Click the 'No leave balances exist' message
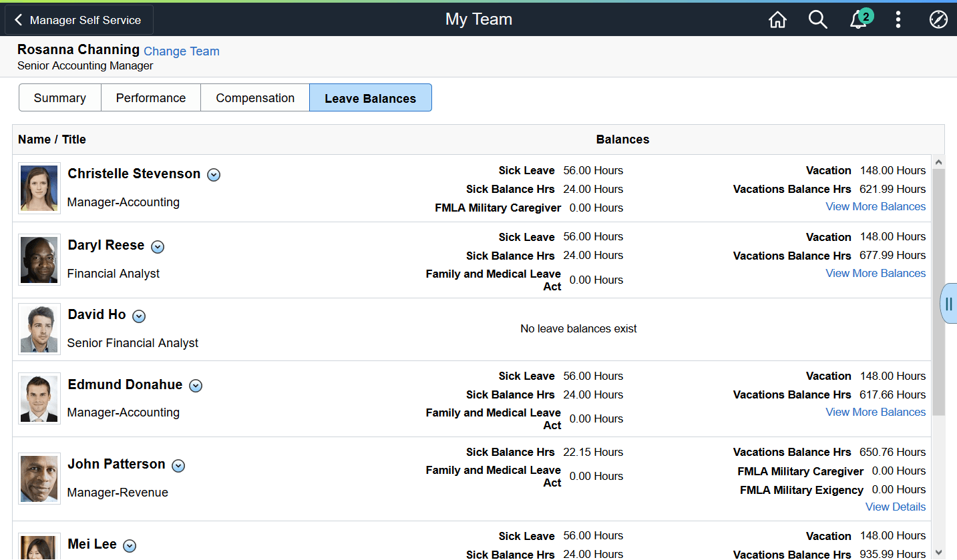This screenshot has height=560, width=957. [578, 328]
